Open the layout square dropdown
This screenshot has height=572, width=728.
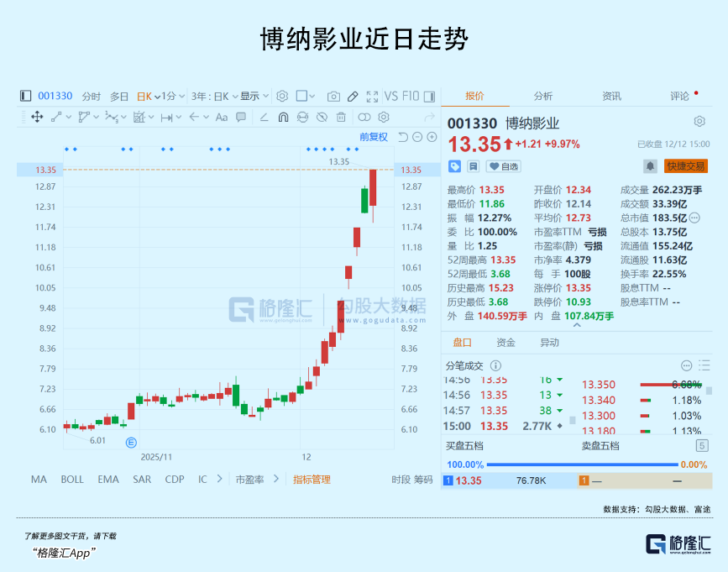tap(306, 97)
